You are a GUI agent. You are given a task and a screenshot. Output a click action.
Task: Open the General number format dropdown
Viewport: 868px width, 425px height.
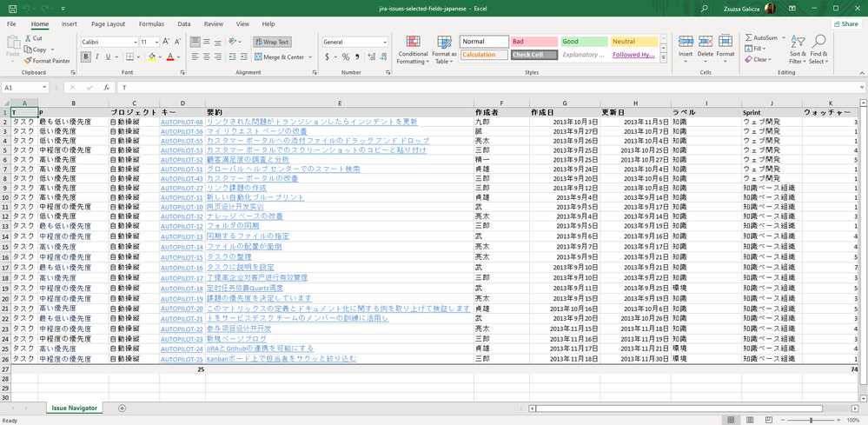click(385, 42)
